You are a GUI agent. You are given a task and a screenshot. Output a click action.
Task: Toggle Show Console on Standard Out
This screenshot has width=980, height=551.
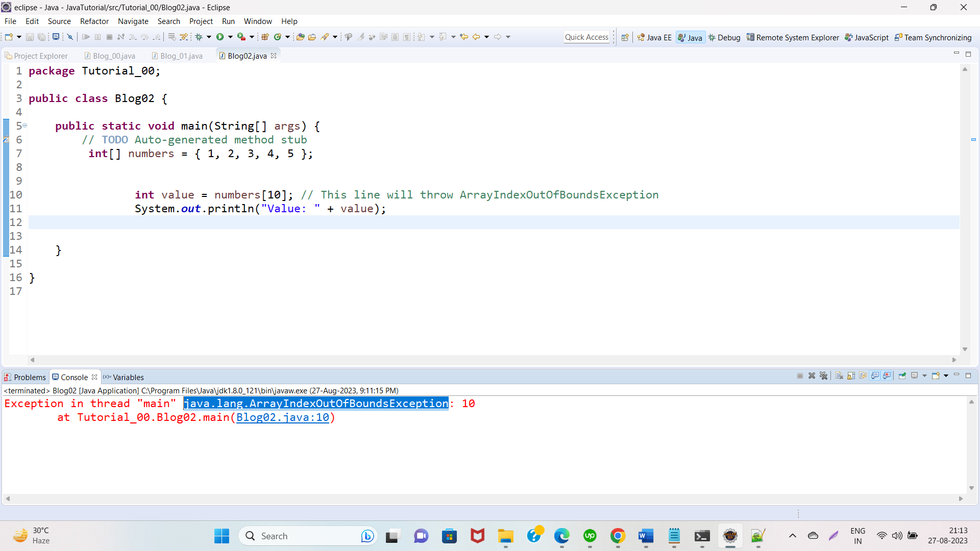(875, 375)
